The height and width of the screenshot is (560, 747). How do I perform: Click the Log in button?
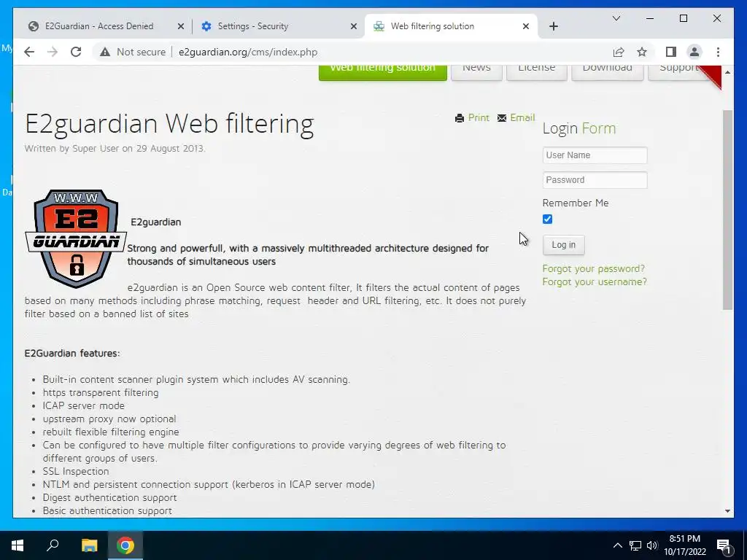(x=564, y=245)
